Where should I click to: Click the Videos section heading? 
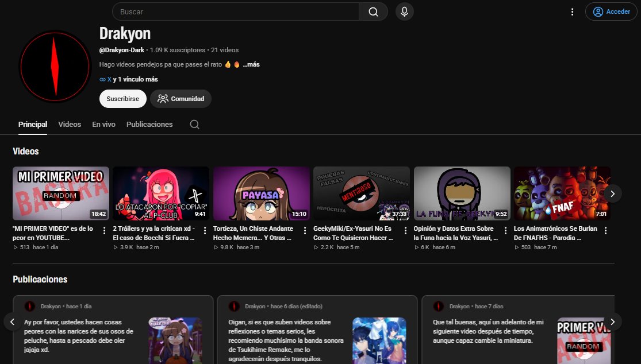pos(26,152)
